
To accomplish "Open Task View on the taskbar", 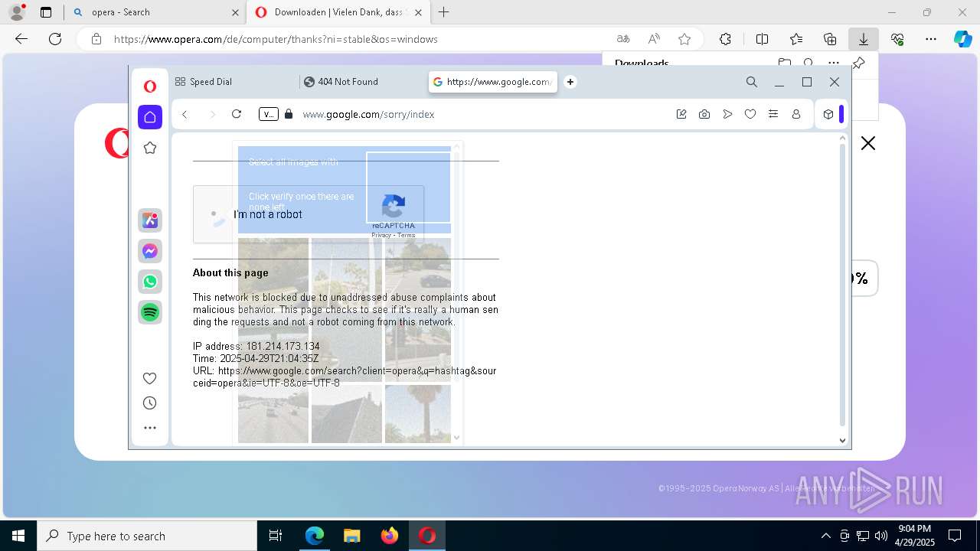I will tap(276, 536).
